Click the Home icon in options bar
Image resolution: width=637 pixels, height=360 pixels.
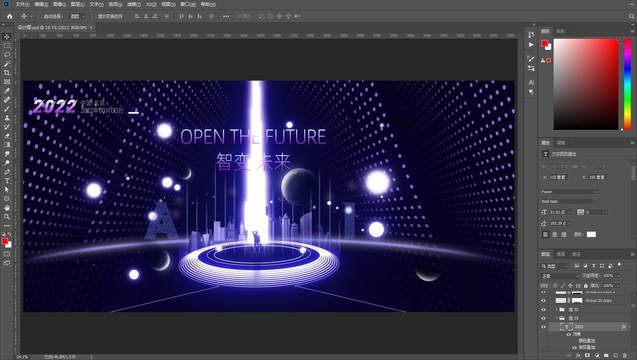click(x=10, y=16)
